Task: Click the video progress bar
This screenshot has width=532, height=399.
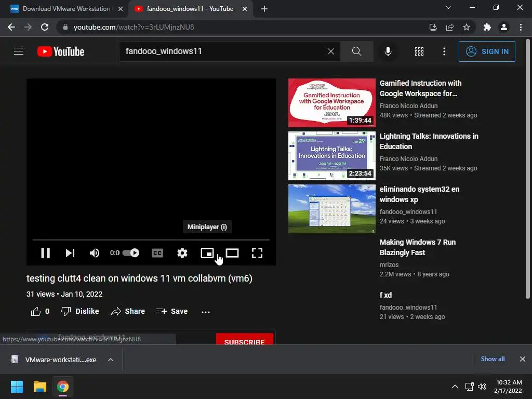Action: pyautogui.click(x=151, y=240)
